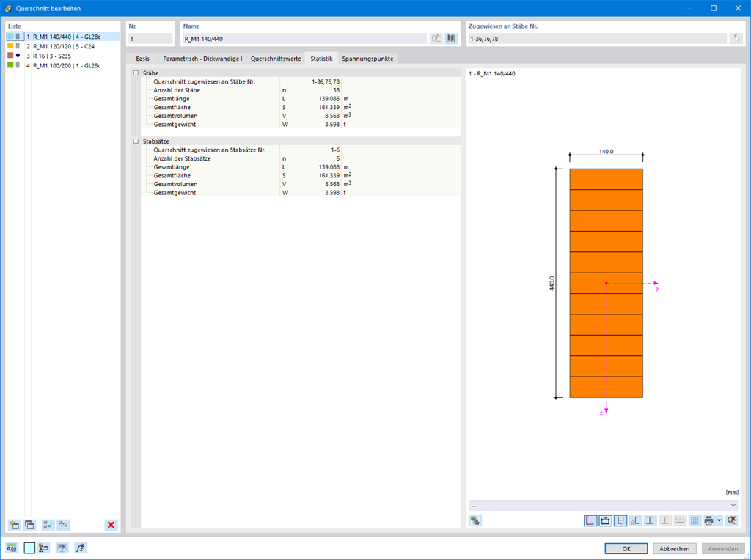Open the cross-section library book icon
The image size is (751, 560).
point(451,39)
